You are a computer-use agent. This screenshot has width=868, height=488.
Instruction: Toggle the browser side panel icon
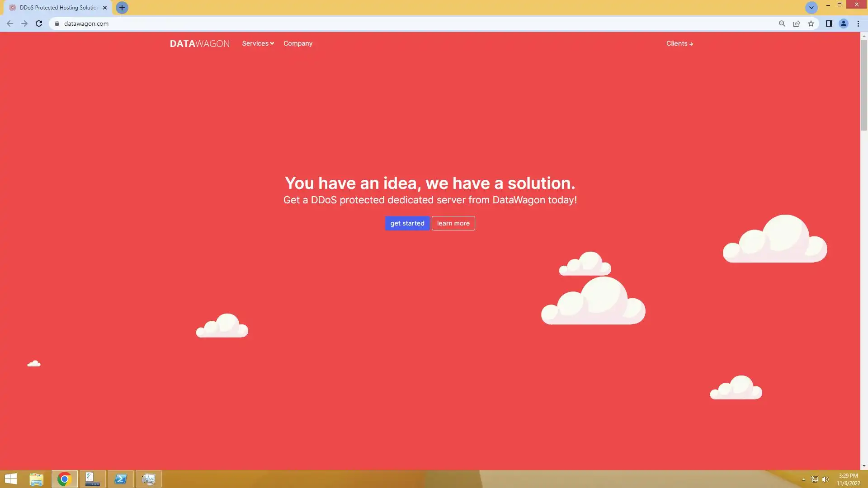829,23
